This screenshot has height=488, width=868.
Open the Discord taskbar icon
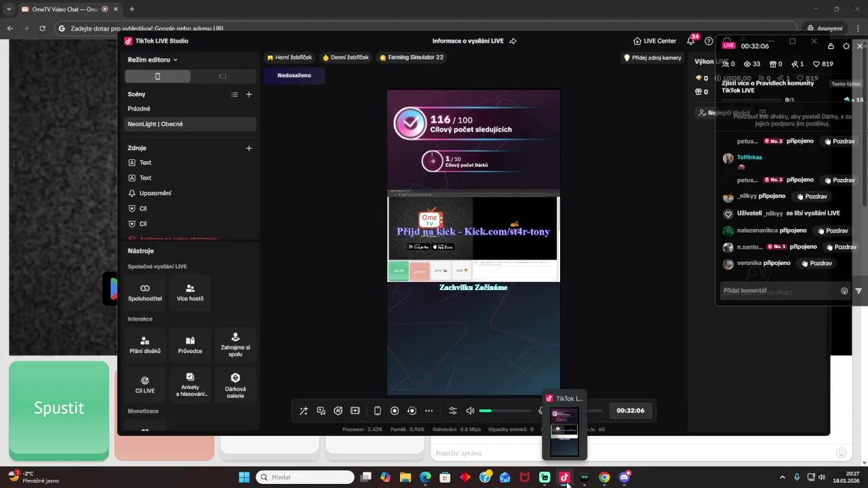(x=625, y=477)
